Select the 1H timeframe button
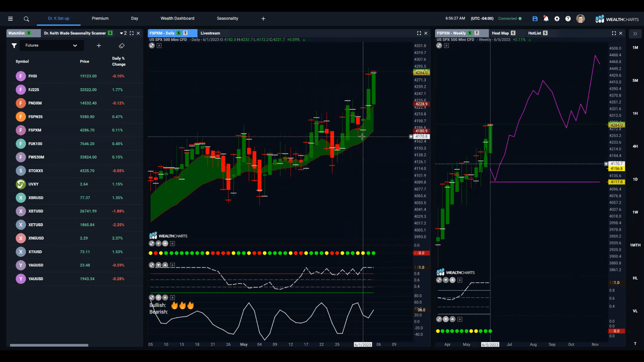The image size is (644, 362). [x=635, y=114]
